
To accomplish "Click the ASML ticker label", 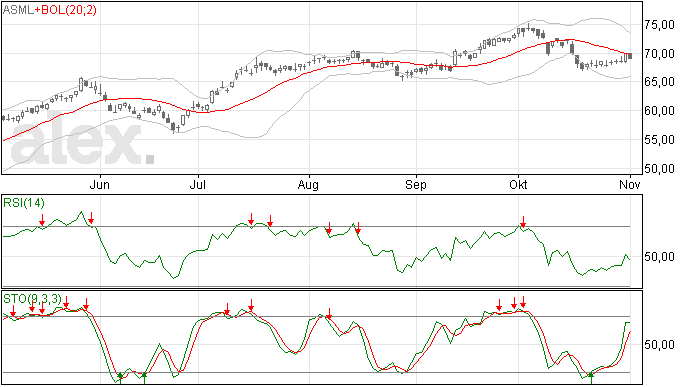I will (18, 10).
